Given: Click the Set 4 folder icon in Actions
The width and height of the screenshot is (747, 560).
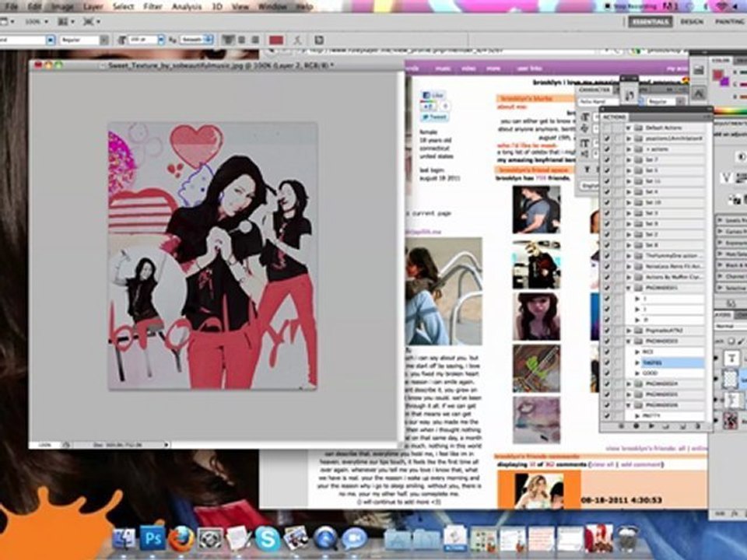Looking at the screenshot, I should pyautogui.click(x=638, y=191).
